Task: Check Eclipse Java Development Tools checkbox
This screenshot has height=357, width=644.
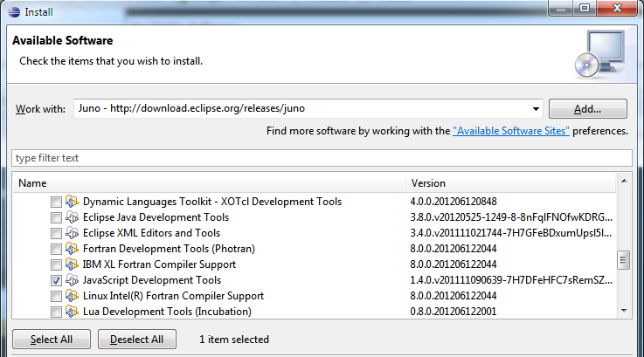Action: (56, 217)
